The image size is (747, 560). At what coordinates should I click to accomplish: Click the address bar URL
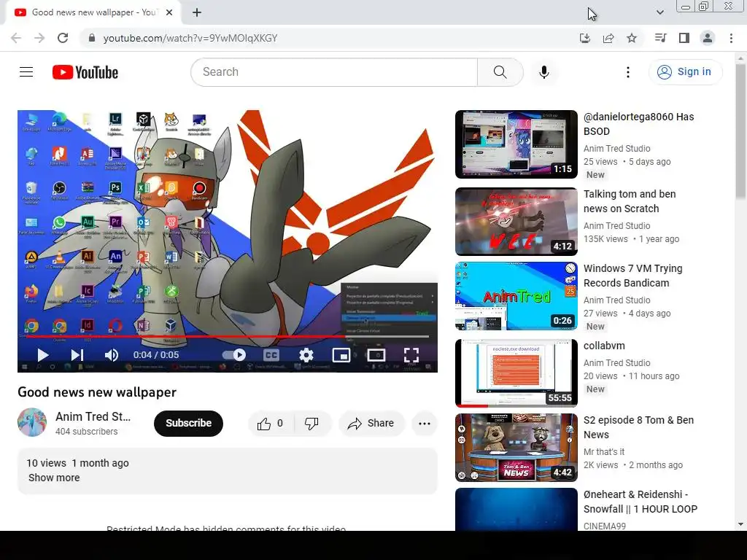click(x=190, y=38)
